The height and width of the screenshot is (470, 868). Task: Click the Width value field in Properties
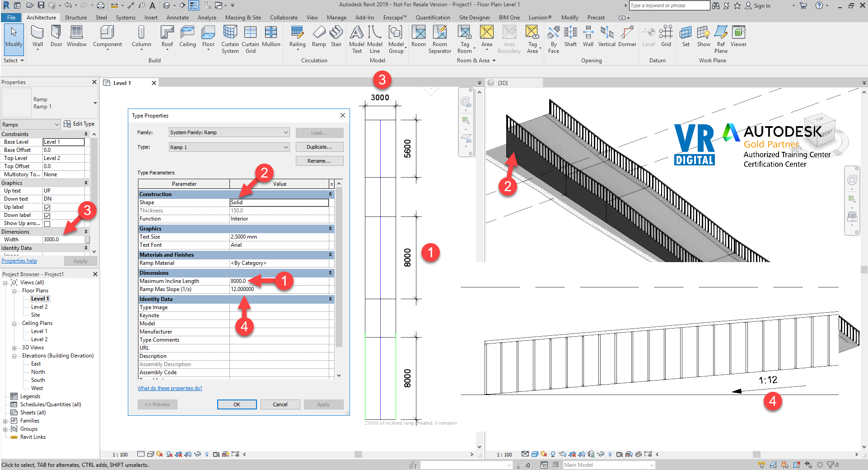pos(64,240)
